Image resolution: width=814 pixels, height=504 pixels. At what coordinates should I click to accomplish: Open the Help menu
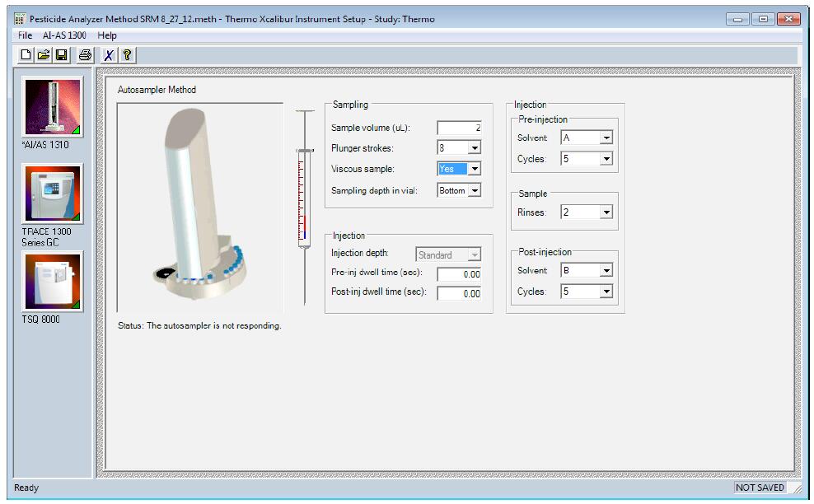tap(107, 35)
